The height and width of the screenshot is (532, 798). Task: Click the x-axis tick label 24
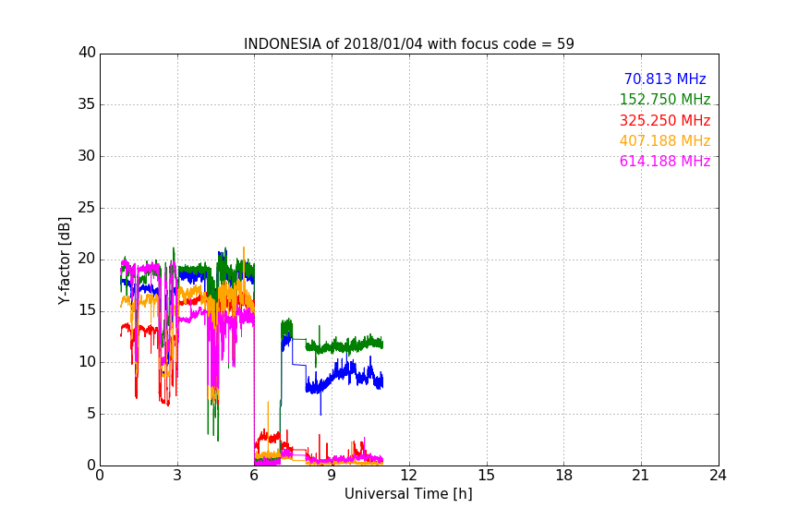718,476
